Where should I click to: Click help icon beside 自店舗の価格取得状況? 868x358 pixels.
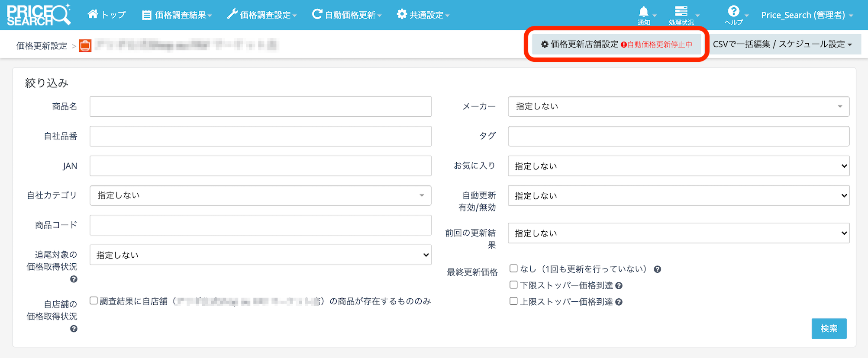point(74,329)
